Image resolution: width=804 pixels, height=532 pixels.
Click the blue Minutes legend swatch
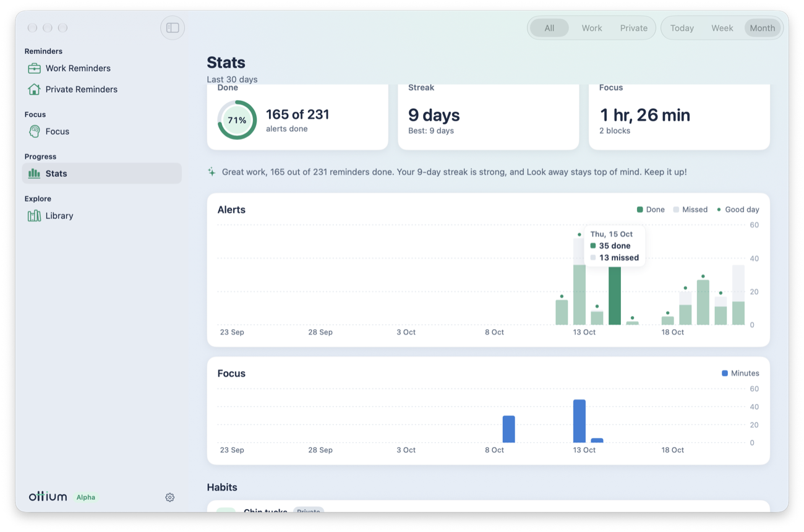(x=725, y=374)
